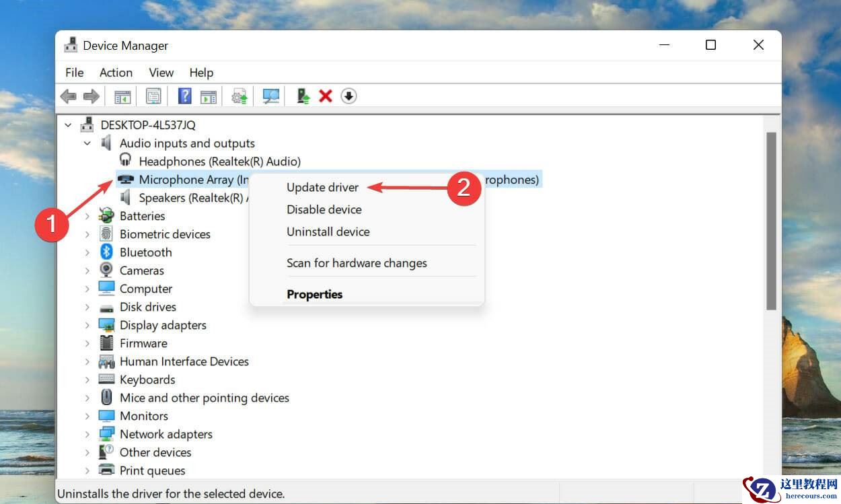
Task: Open the Action menu
Action: tap(116, 73)
